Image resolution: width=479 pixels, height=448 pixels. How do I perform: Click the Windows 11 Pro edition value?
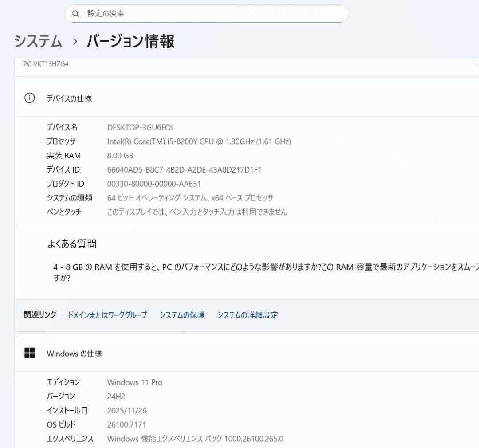[x=135, y=382]
